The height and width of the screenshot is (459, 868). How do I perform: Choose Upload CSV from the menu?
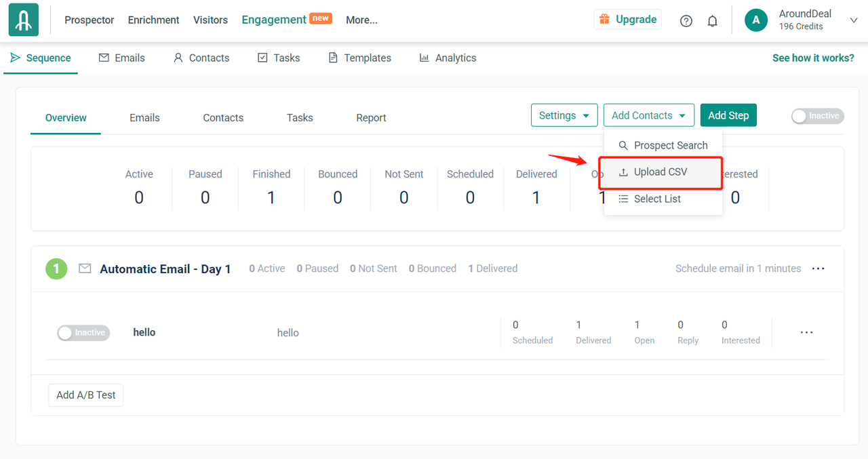pos(660,172)
